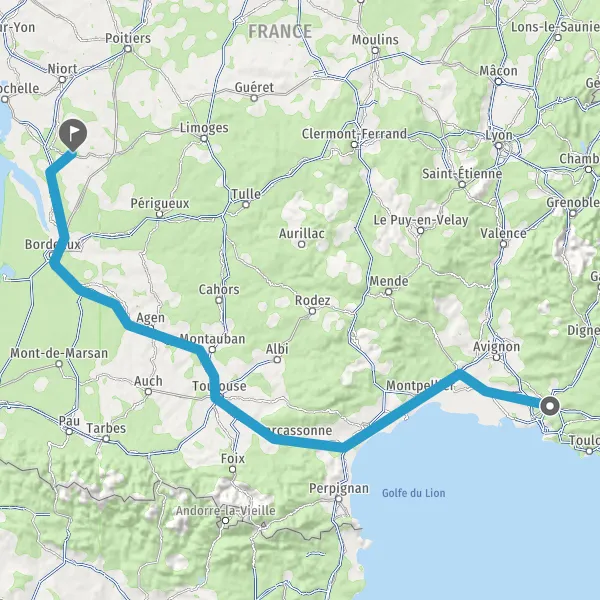Image resolution: width=600 pixels, height=600 pixels.
Task: Select the Perpignan city dot
Action: click(x=339, y=499)
